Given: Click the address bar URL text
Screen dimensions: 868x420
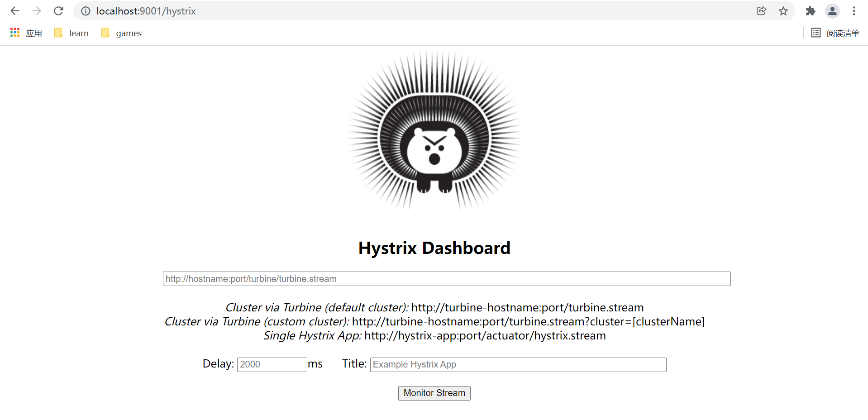Looking at the screenshot, I should coord(146,11).
